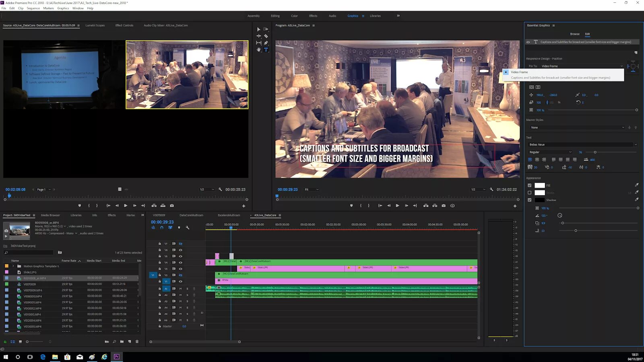Image resolution: width=644 pixels, height=362 pixels.
Task: Switch to the Effects workspace tab
Action: pyautogui.click(x=313, y=16)
